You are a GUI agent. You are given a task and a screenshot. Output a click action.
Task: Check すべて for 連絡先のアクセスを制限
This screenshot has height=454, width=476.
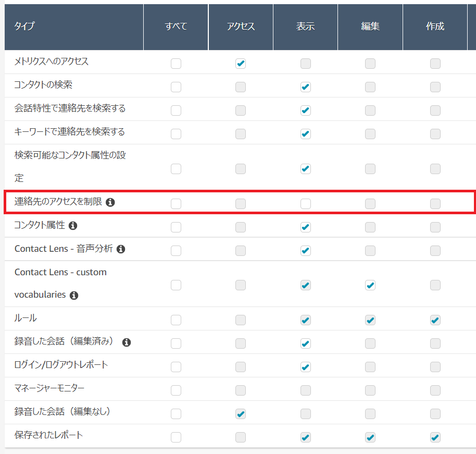(176, 204)
